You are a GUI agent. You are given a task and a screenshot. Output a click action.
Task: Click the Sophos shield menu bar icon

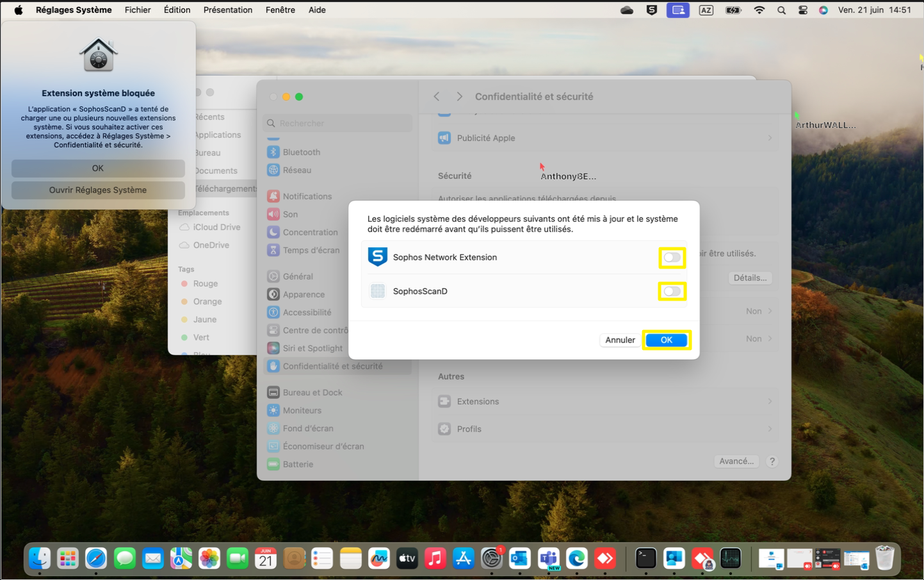652,10
